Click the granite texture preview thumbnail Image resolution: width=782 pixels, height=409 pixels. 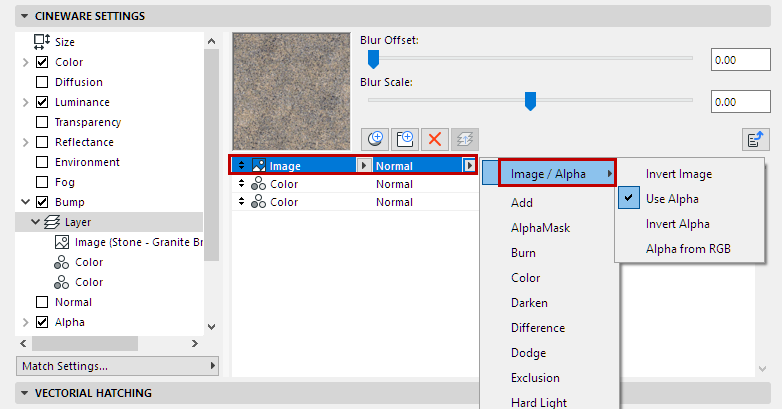pos(292,92)
